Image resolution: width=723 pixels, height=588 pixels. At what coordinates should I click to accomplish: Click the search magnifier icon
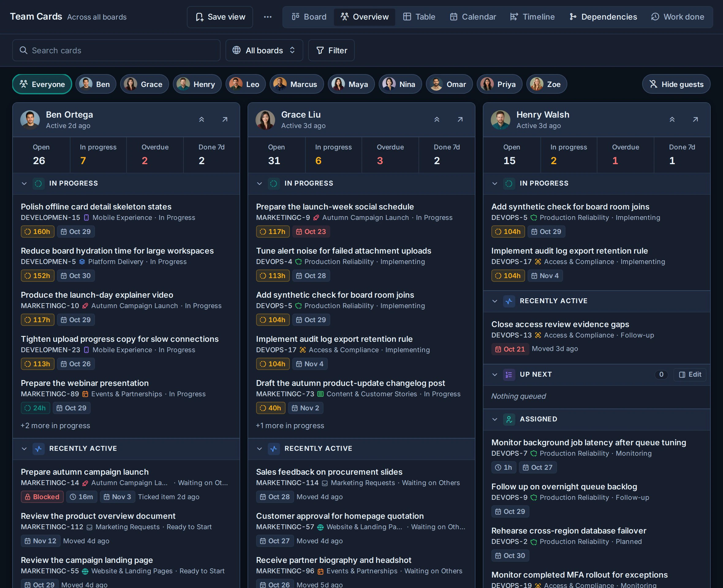[23, 51]
